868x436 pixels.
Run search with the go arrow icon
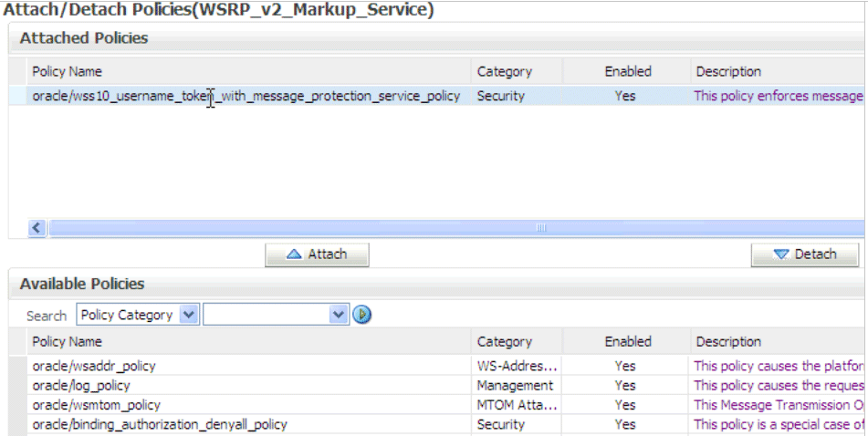[361, 315]
